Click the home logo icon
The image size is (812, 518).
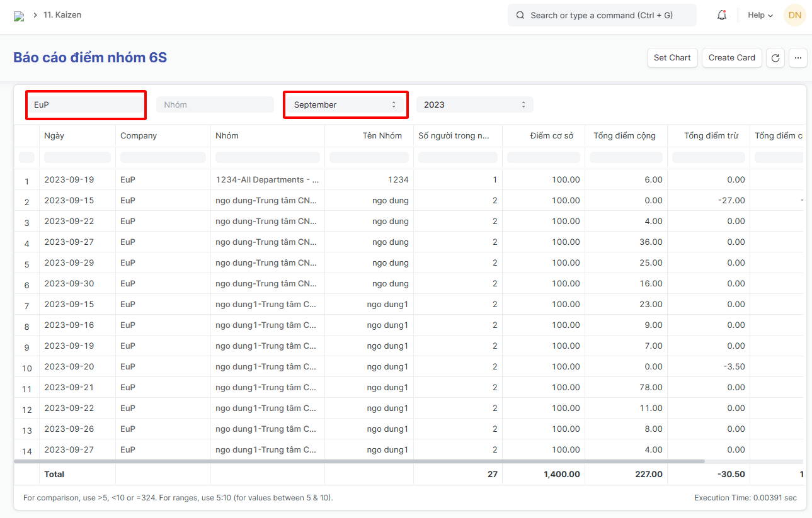click(x=19, y=16)
